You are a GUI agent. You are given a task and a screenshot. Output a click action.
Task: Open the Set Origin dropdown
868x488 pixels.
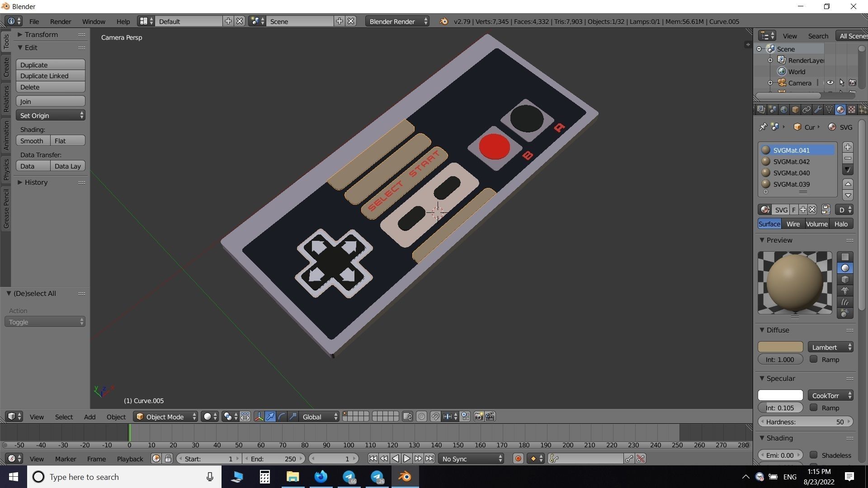51,115
